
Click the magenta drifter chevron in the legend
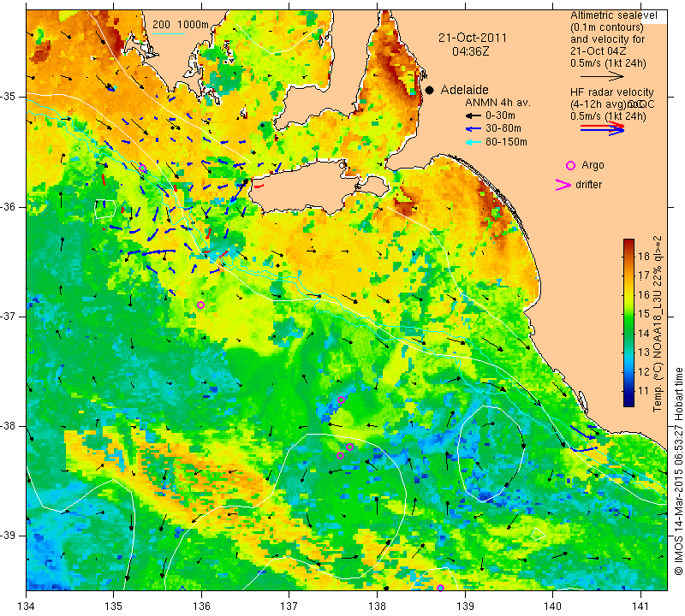coord(563,185)
